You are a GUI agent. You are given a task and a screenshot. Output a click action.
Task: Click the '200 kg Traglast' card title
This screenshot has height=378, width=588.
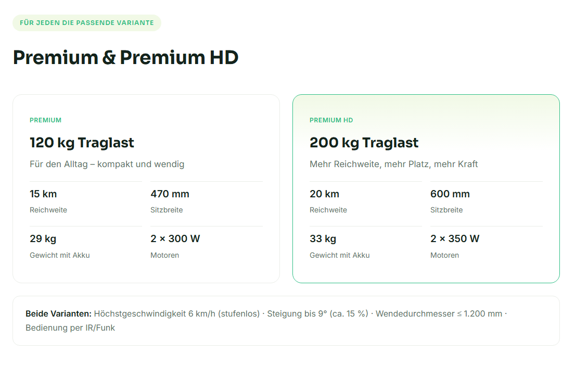point(364,143)
